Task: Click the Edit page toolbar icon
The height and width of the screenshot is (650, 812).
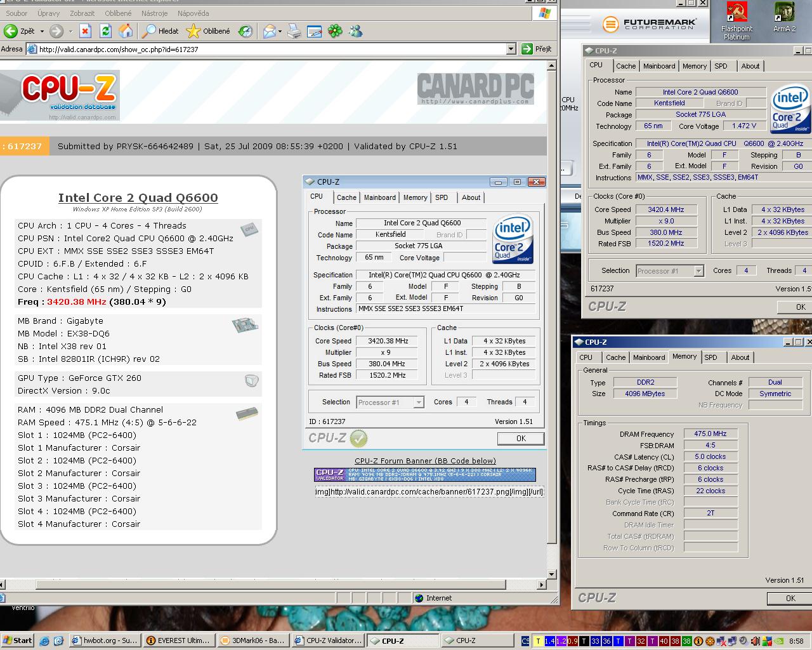Action: (314, 30)
